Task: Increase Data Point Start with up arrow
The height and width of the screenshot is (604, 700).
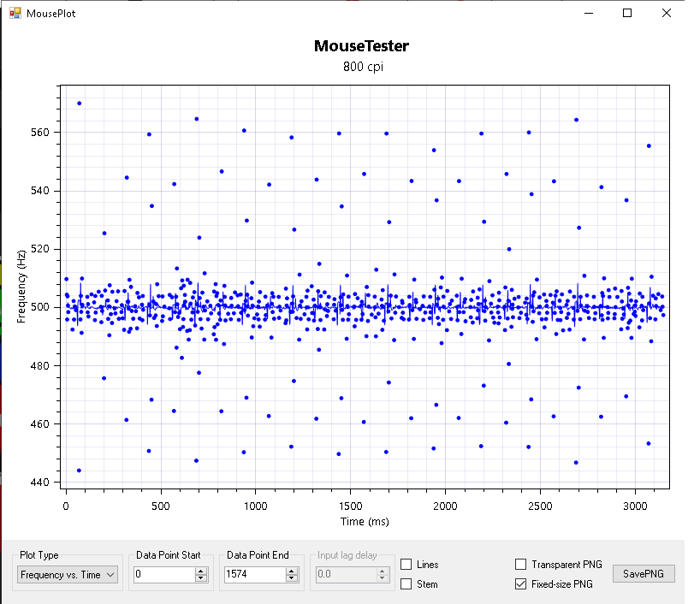Action: [201, 571]
